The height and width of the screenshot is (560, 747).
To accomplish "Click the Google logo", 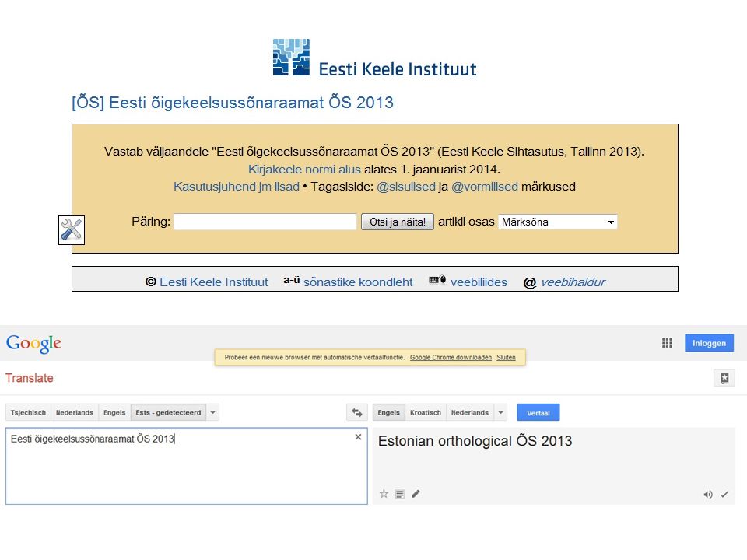I will (x=33, y=343).
